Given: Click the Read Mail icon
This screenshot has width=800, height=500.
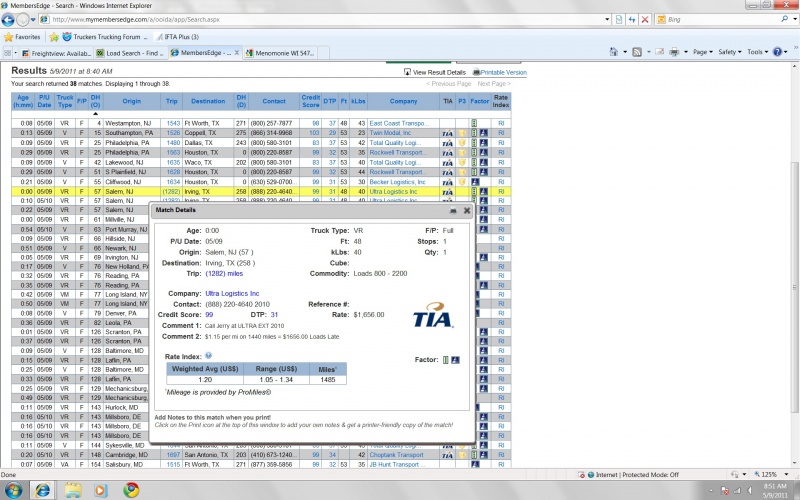Looking at the screenshot, I should (659, 52).
